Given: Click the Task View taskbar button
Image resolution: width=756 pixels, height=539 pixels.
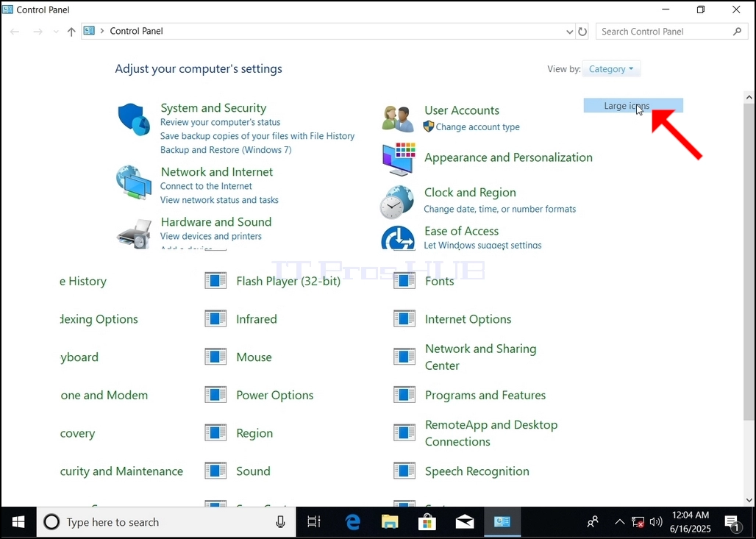Looking at the screenshot, I should coord(314,522).
